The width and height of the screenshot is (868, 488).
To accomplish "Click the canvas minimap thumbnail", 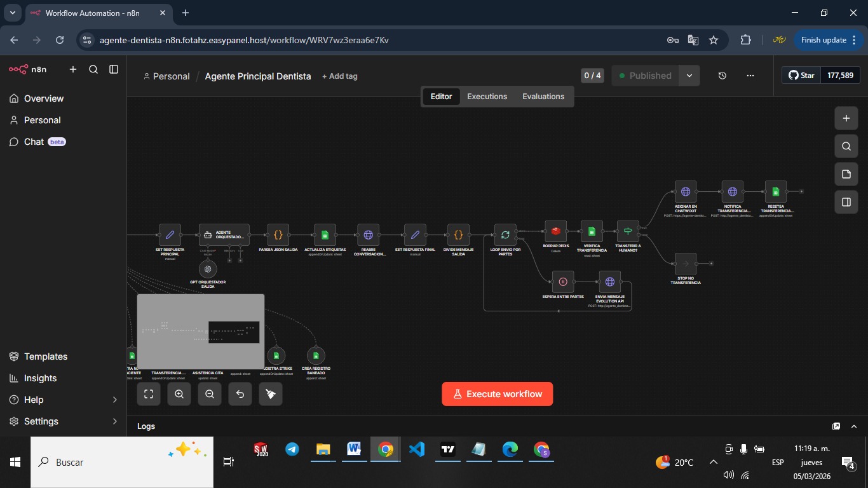I will pos(201,331).
